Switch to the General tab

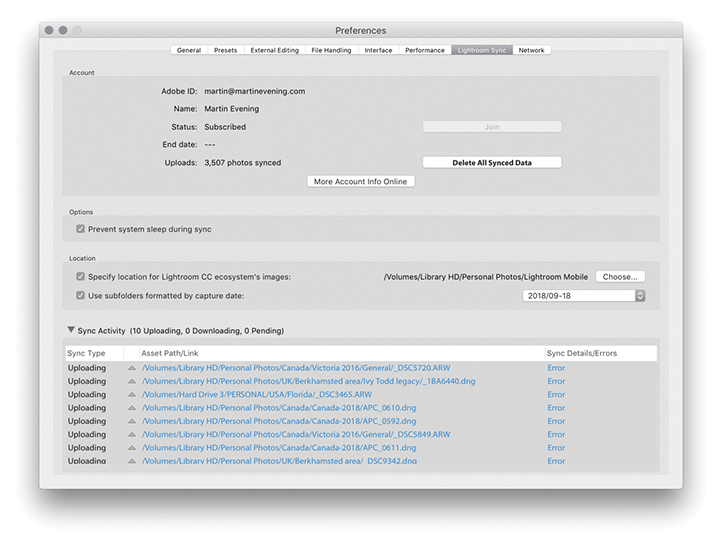(189, 50)
